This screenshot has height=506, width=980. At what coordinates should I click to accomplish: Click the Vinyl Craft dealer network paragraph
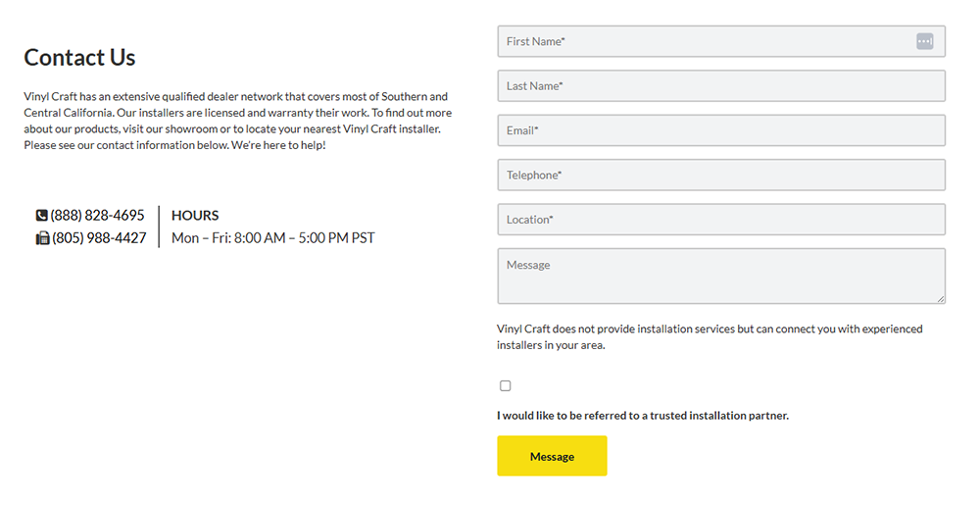click(x=238, y=121)
